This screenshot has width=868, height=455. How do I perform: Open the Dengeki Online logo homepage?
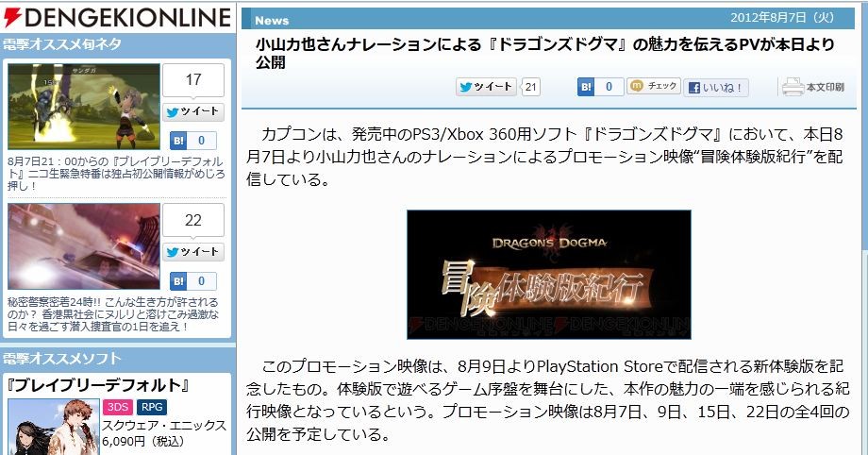click(117, 17)
